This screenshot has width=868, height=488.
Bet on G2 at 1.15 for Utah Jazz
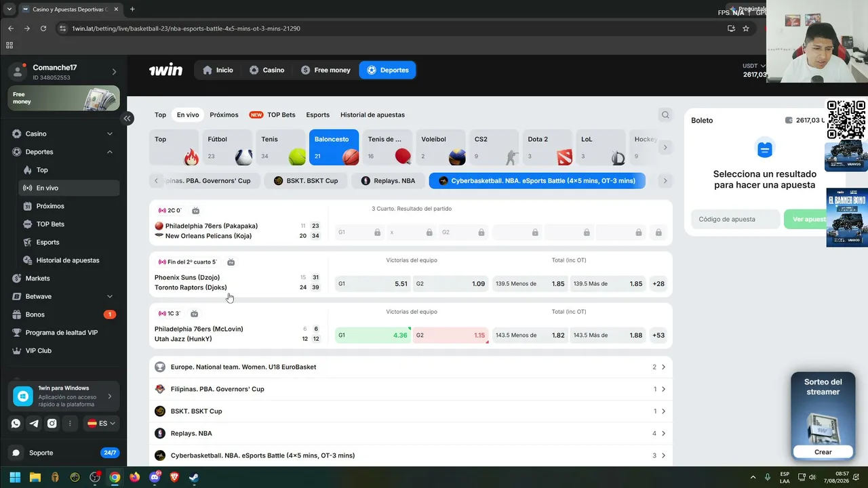(x=451, y=335)
